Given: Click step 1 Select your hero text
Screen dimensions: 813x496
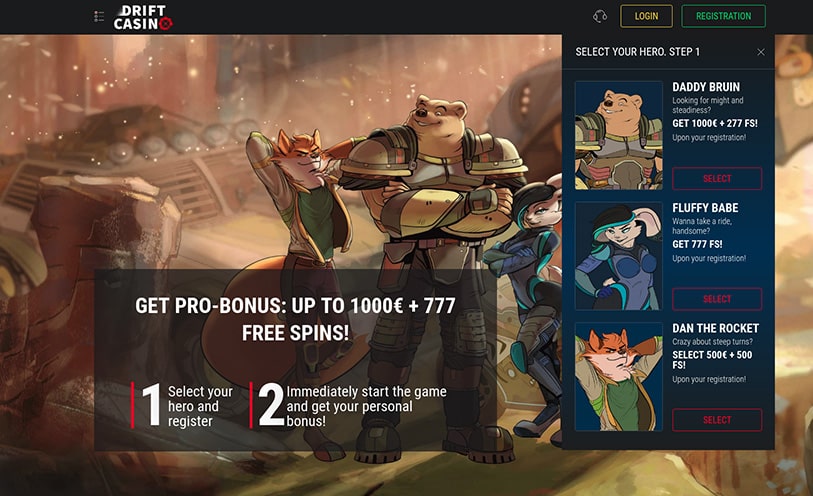Looking at the screenshot, I should pos(200,406).
